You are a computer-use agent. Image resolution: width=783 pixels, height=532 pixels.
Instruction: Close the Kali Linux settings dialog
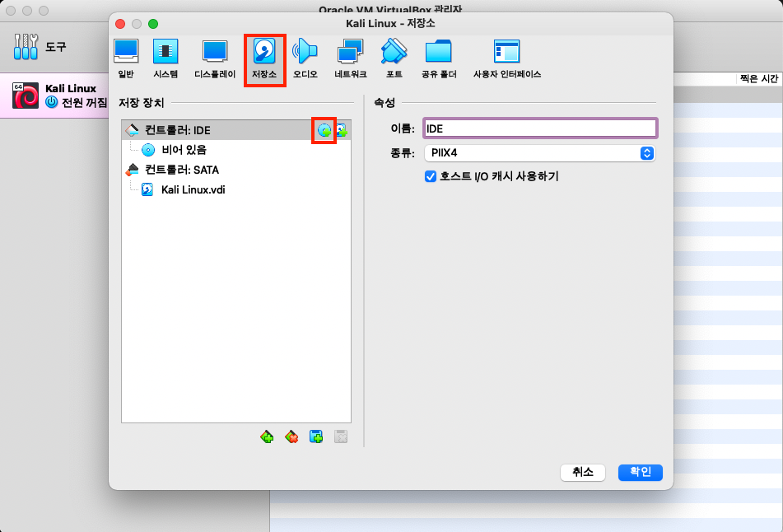[120, 24]
